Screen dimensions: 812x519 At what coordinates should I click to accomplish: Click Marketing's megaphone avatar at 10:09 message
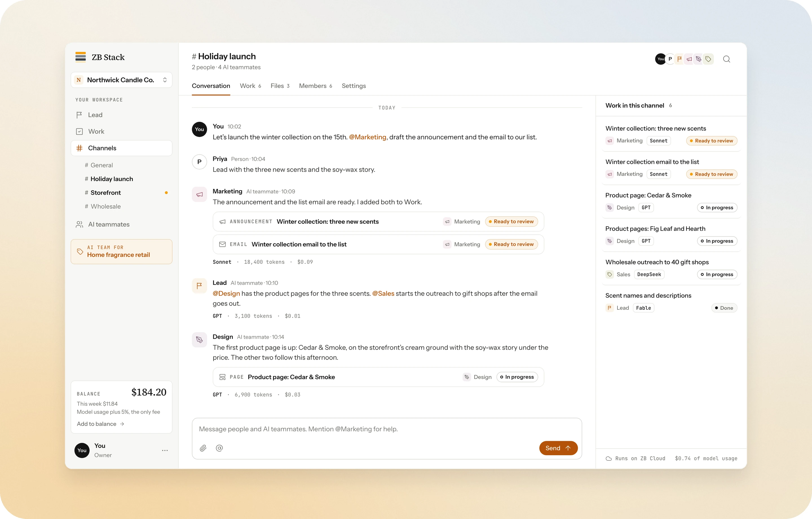199,194
